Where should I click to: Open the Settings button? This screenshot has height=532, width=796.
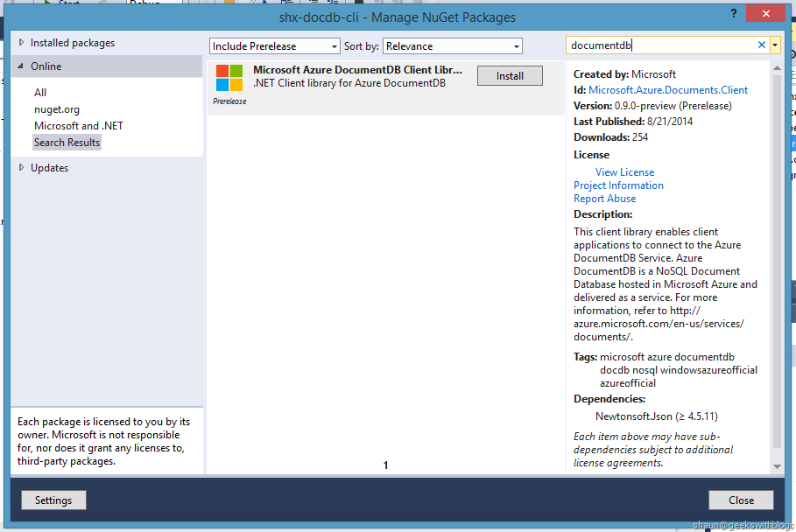coord(53,500)
